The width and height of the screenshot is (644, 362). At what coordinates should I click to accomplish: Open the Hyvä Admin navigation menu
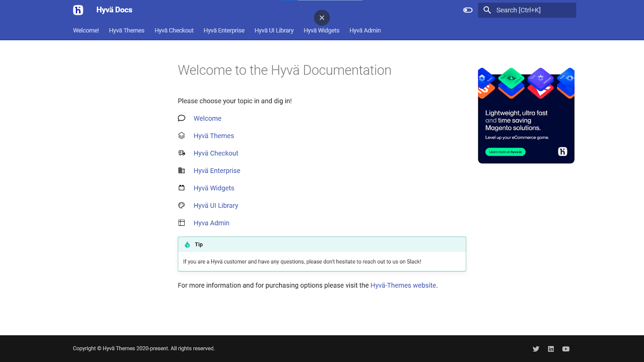coord(365,30)
